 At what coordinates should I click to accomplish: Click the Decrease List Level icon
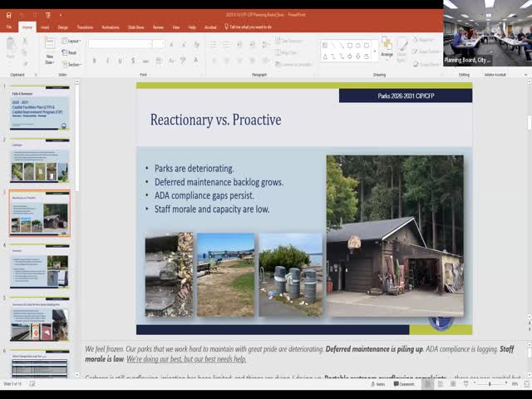click(x=239, y=44)
